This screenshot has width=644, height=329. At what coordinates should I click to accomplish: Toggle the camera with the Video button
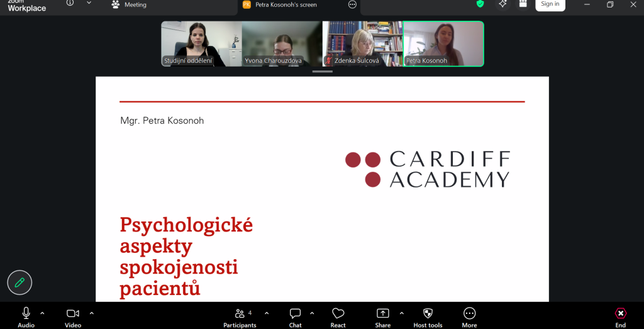coord(73,316)
